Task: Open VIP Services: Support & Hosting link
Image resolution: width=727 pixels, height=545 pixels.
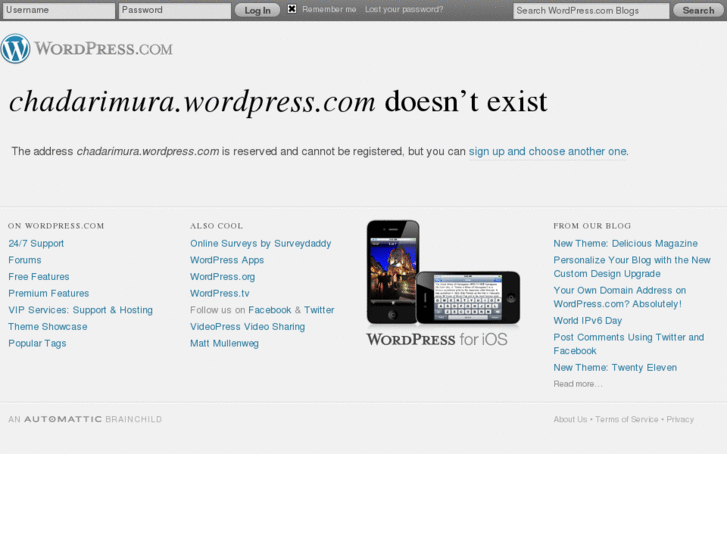Action: (x=80, y=310)
